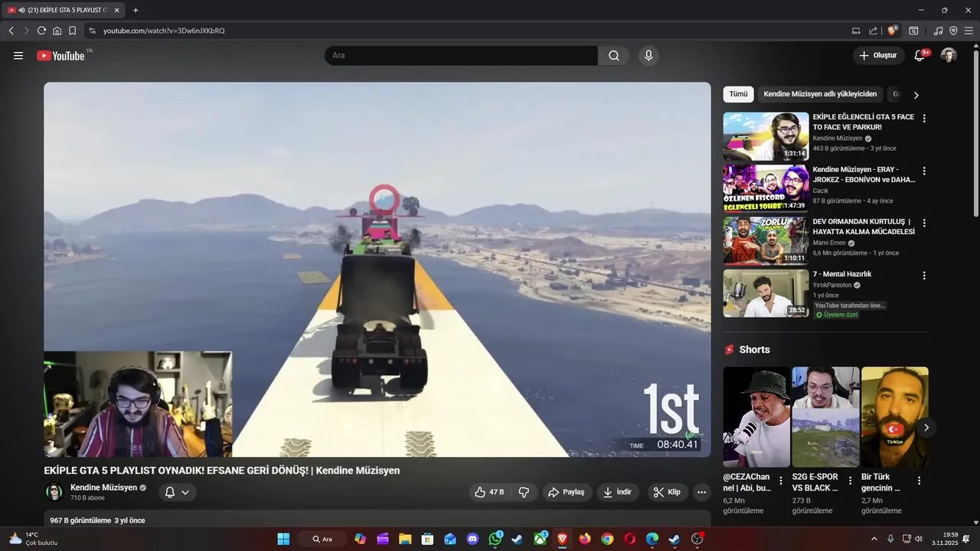Open options for Bir Türk gencinin short
The height and width of the screenshot is (551, 980).
[919, 481]
